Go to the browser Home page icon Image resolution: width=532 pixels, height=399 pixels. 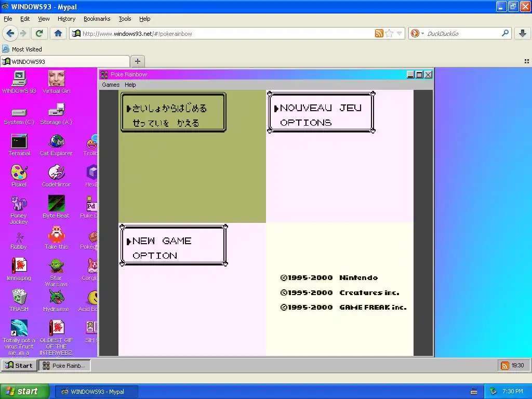tap(58, 33)
